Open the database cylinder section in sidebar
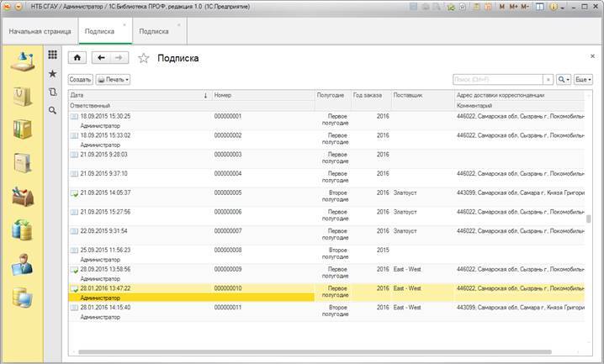This screenshot has width=604, height=364. pyautogui.click(x=21, y=229)
